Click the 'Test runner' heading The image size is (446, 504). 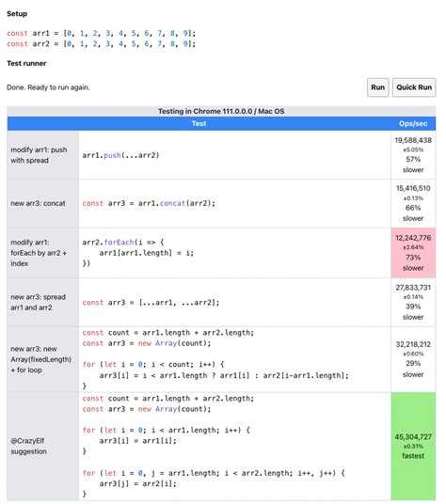(26, 63)
